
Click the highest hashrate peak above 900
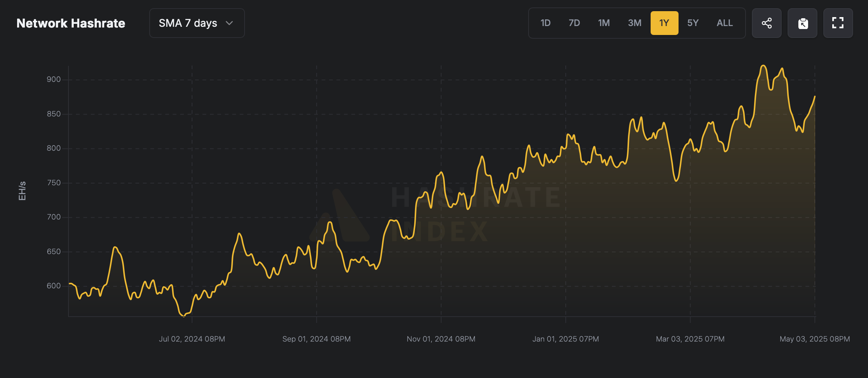coord(763,66)
